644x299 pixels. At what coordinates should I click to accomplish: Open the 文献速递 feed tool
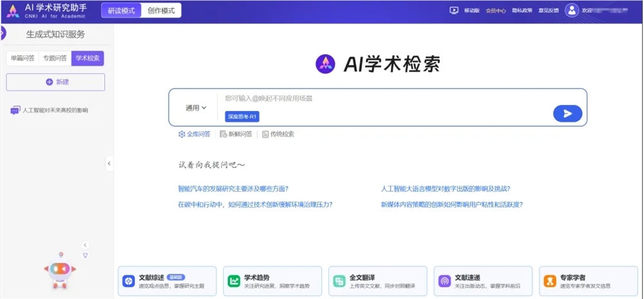[483, 281]
